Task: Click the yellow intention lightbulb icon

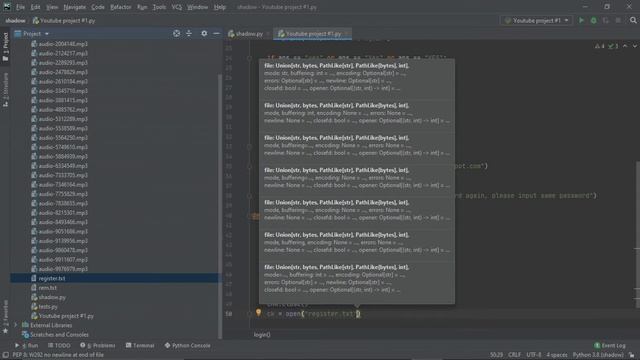Action: click(x=258, y=313)
